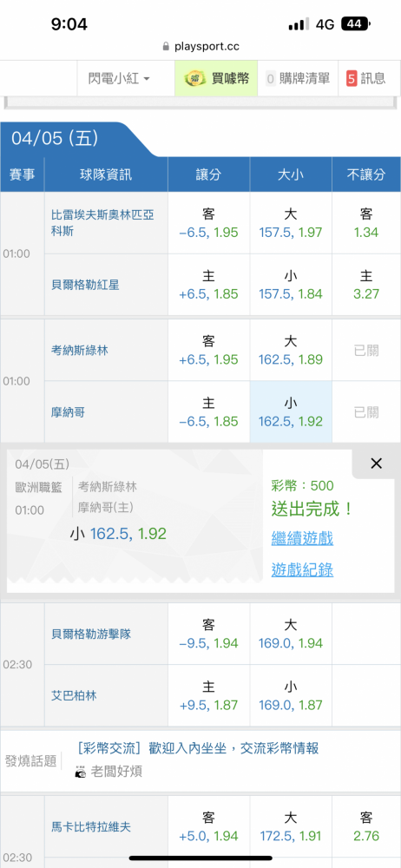Select 大 162.5, 1.89 over bet
401x868 pixels.
click(291, 351)
